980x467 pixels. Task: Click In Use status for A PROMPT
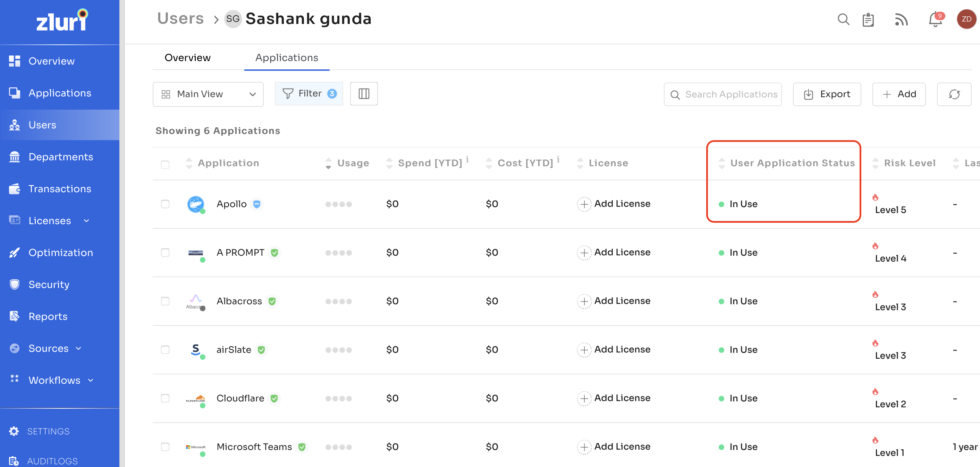(x=738, y=253)
